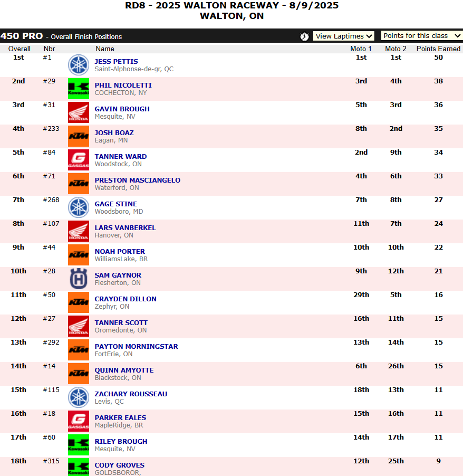The height and width of the screenshot is (476, 463).
Task: Click KTM logo beside Josh Boaz
Action: (x=79, y=136)
